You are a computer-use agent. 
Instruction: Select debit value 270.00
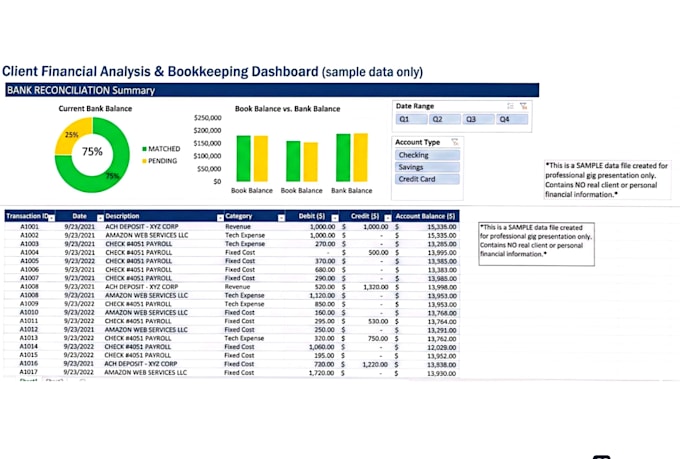tap(325, 244)
